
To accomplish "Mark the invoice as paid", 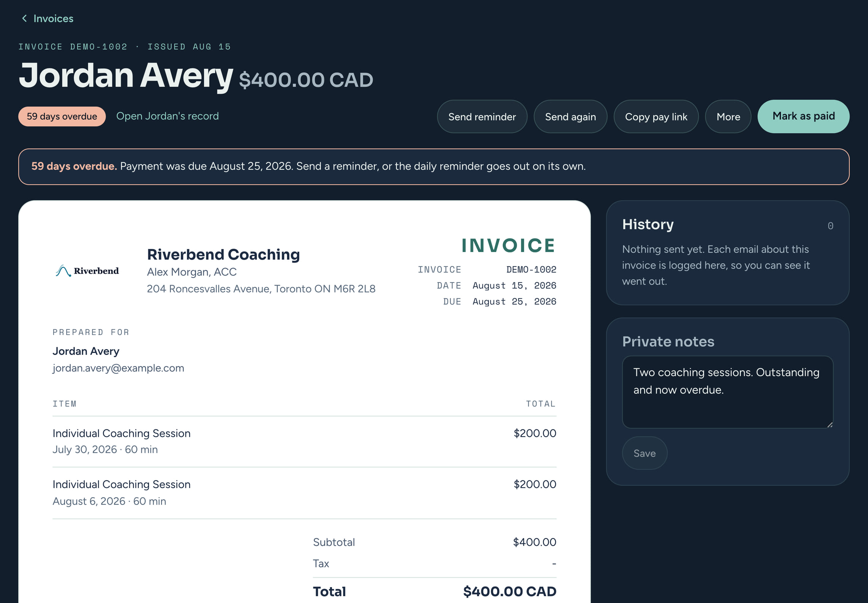I will pyautogui.click(x=803, y=116).
